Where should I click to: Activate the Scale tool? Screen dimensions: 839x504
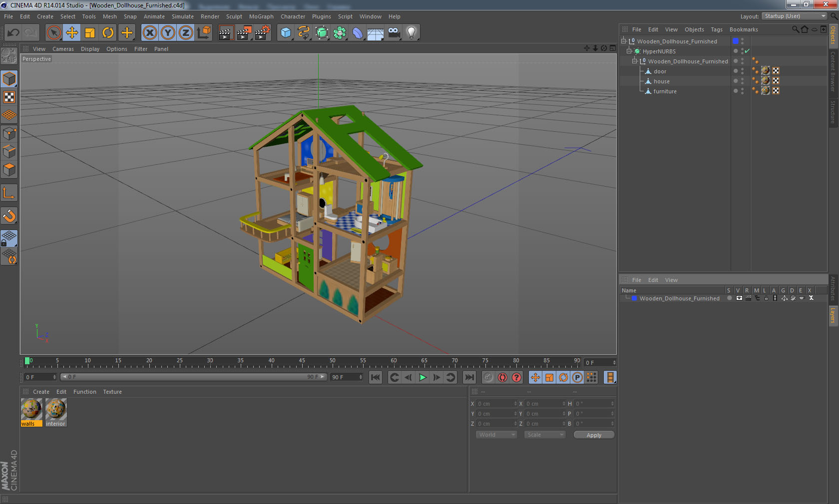tap(90, 33)
